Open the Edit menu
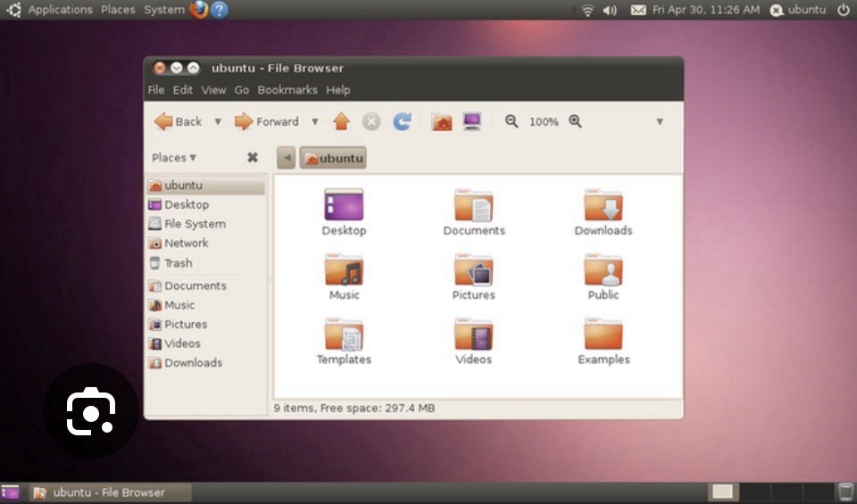The image size is (857, 504). 182,90
